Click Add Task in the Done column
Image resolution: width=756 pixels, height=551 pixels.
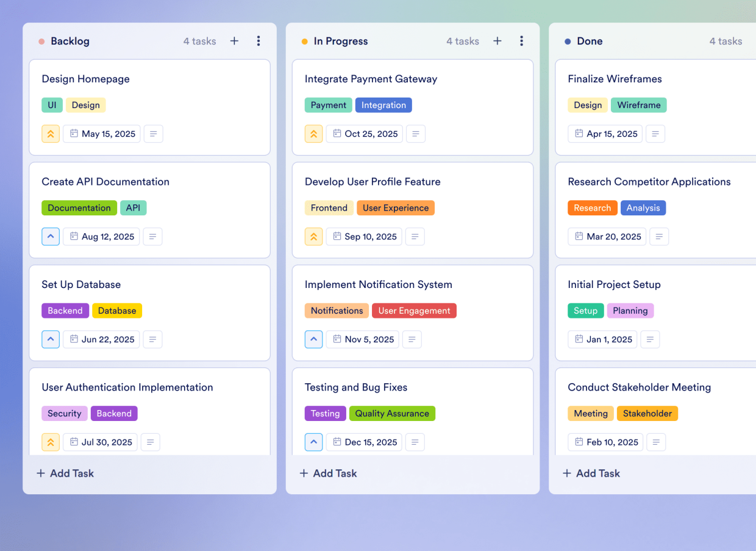[591, 473]
